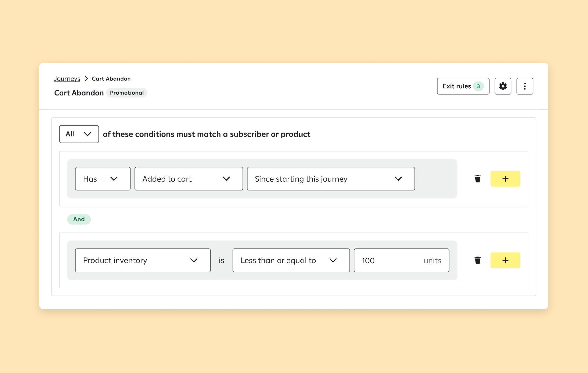Viewport: 588px width, 373px height.
Task: Open the settings gear icon
Action: [503, 86]
